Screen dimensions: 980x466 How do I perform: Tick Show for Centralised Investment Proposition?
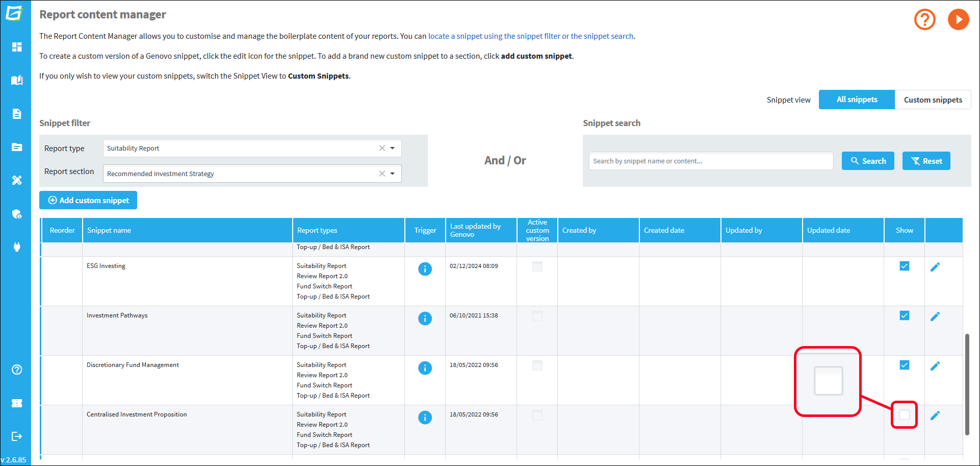pyautogui.click(x=905, y=414)
